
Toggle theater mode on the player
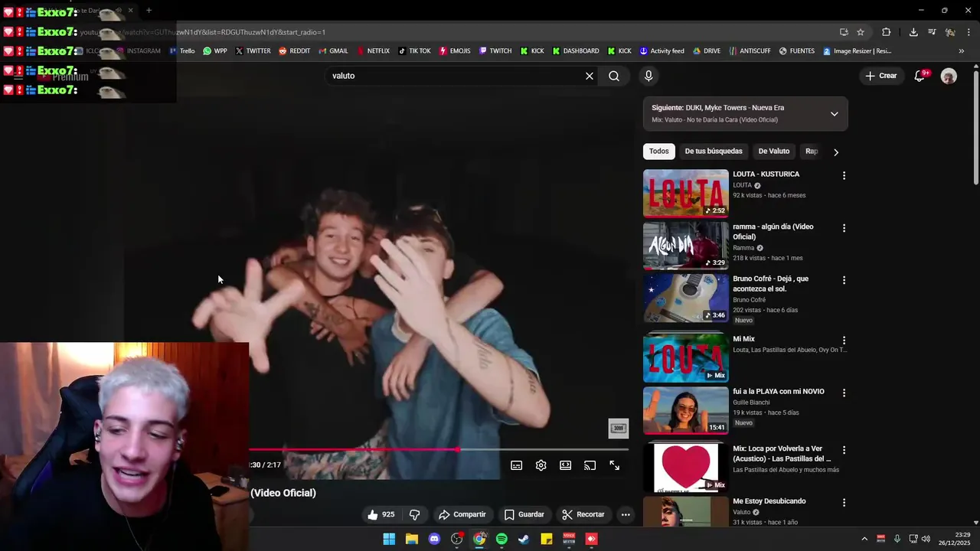pyautogui.click(x=566, y=465)
